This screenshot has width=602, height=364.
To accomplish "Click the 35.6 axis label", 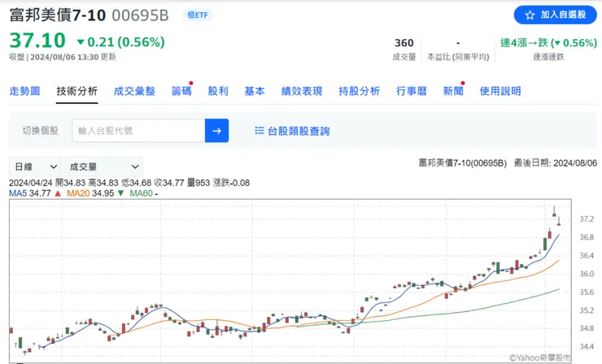I will pos(587,292).
